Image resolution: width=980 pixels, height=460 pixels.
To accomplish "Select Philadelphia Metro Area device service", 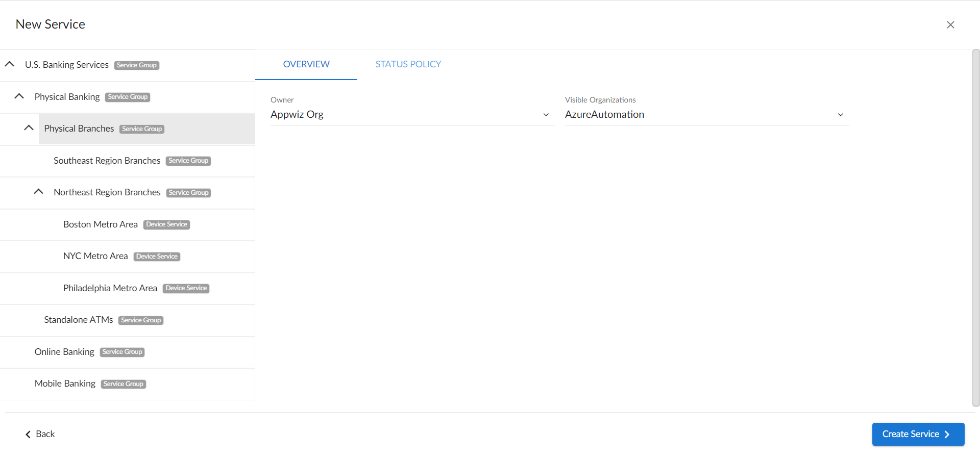I will click(110, 288).
